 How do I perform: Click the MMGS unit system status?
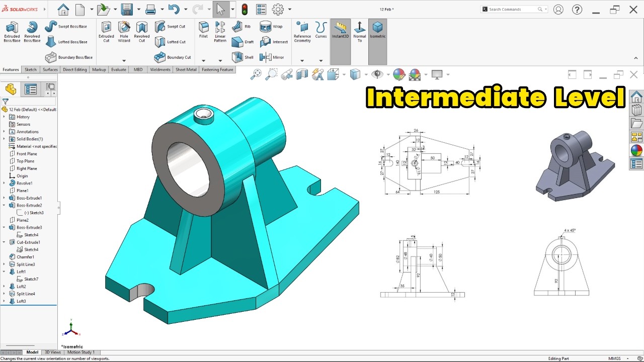(614, 358)
